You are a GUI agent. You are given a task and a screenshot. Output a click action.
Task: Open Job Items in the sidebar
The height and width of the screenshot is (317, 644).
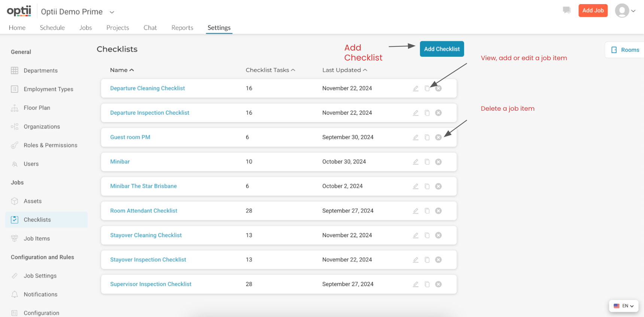(x=37, y=238)
